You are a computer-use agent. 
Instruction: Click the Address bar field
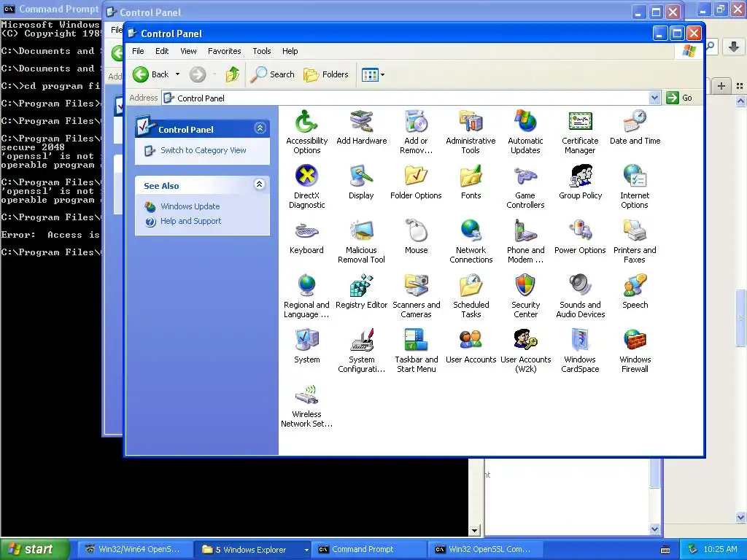[406, 98]
